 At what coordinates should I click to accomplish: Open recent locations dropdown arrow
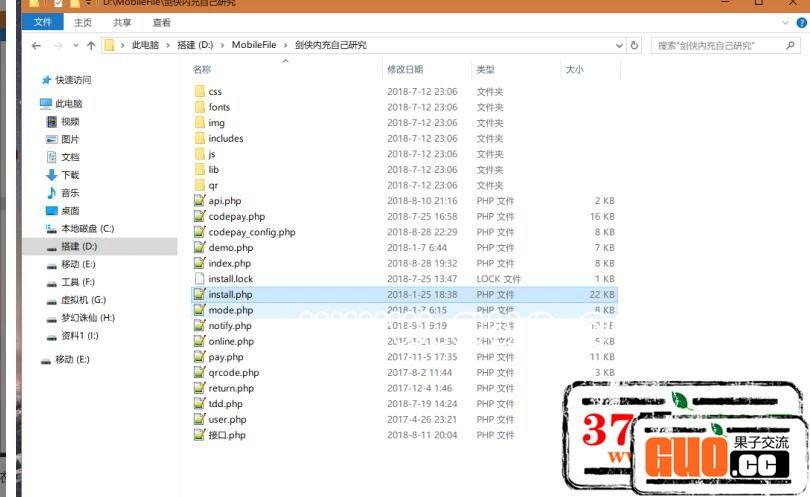74,46
